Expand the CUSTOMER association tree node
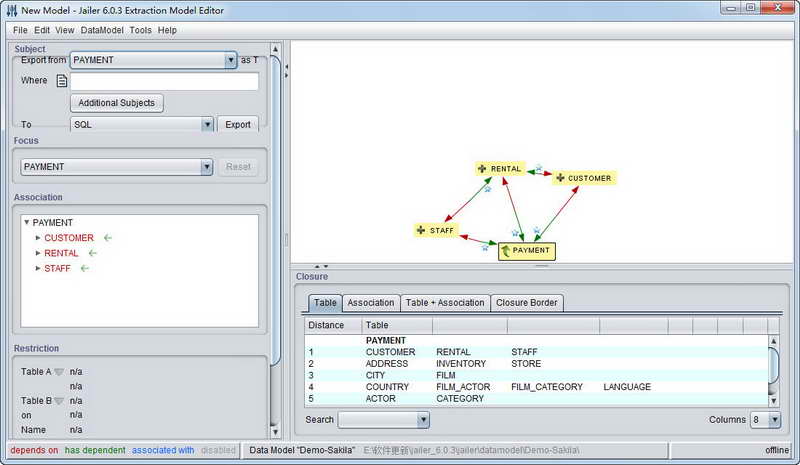This screenshot has height=465, width=800. tap(38, 238)
